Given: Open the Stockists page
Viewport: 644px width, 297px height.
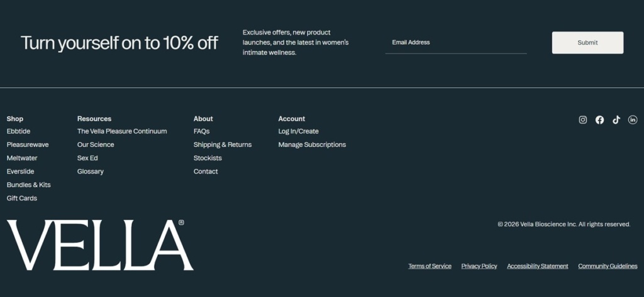Looking at the screenshot, I should [x=208, y=158].
